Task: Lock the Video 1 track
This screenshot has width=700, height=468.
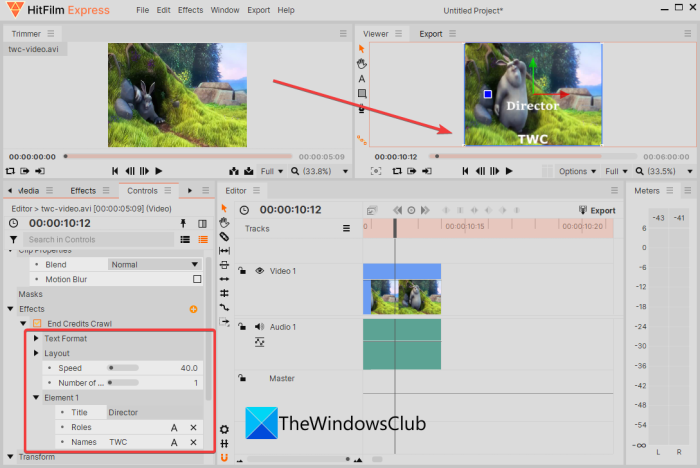Action: (x=242, y=271)
